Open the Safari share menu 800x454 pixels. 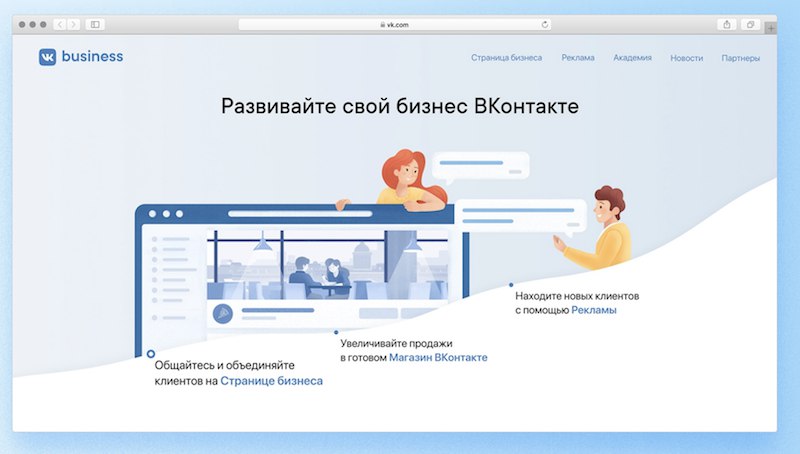click(727, 24)
